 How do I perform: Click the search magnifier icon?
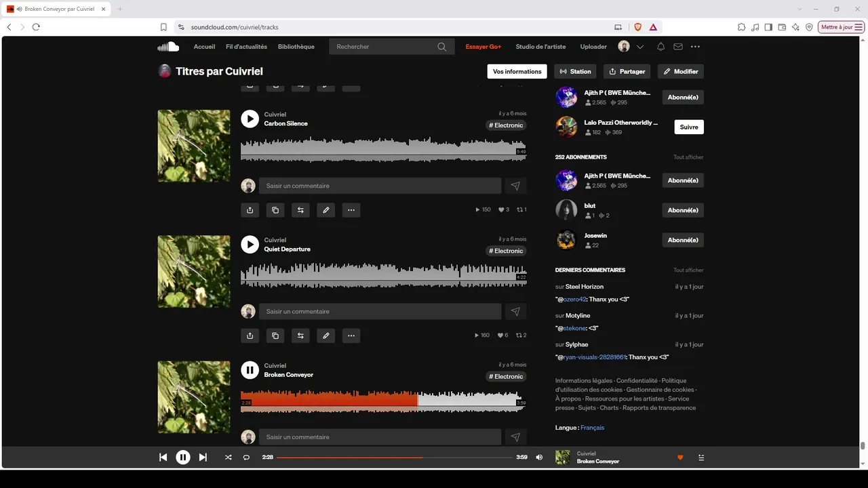tap(441, 47)
